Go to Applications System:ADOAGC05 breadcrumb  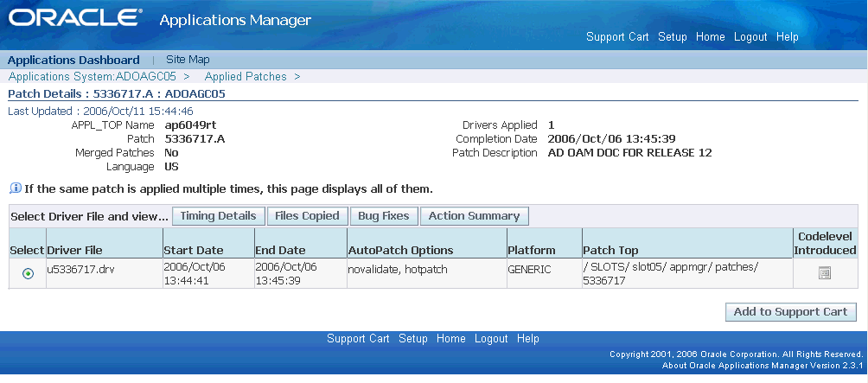coord(93,76)
